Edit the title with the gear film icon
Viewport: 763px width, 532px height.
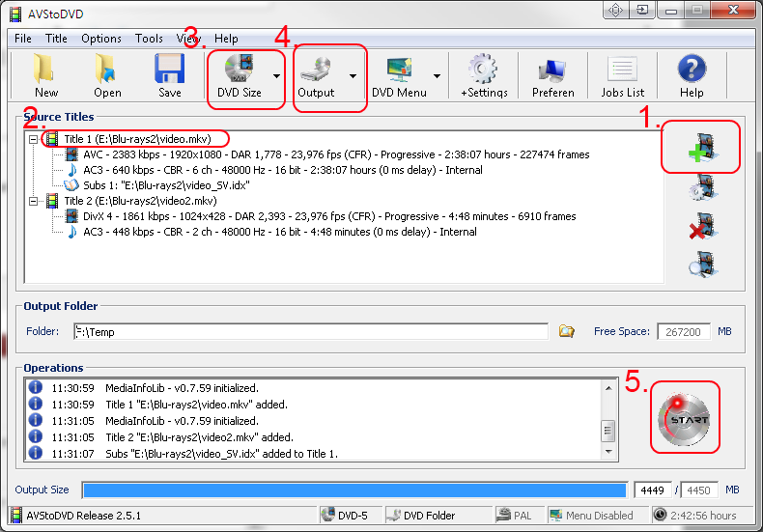point(703,187)
